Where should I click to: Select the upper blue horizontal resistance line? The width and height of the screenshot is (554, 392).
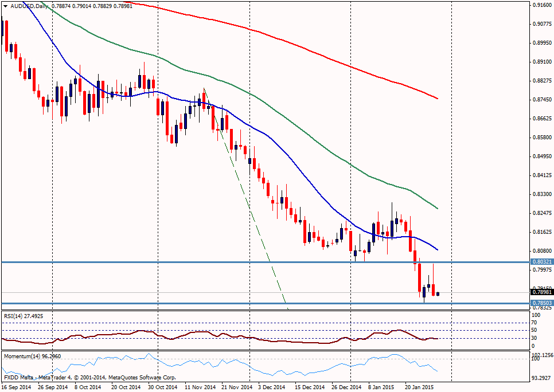tap(172, 262)
